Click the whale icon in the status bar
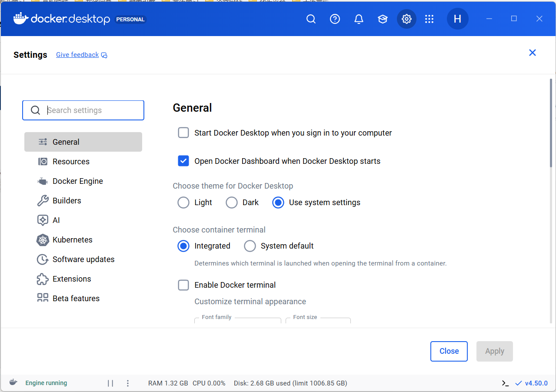The image size is (556, 392). click(x=13, y=382)
